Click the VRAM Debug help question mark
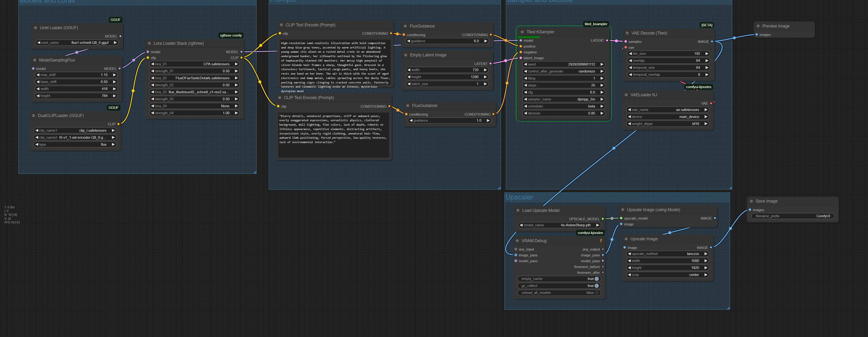The height and width of the screenshot is (337, 868). pos(600,241)
